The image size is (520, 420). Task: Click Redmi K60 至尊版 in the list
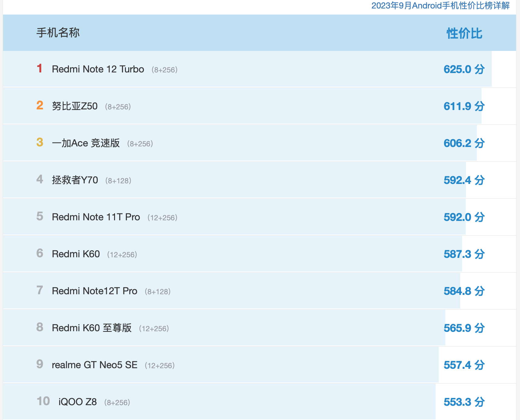coord(92,328)
